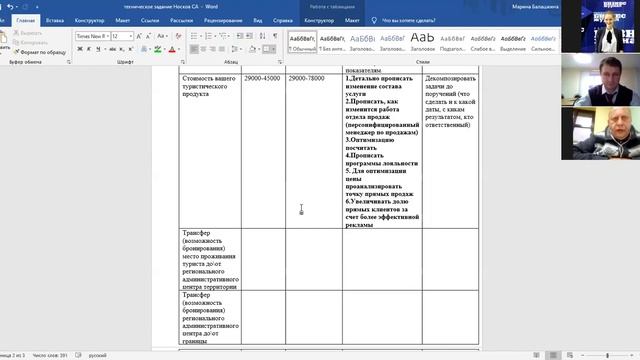This screenshot has width=640, height=360.
Task: Open table tools Конструктор tab
Action: (x=319, y=20)
